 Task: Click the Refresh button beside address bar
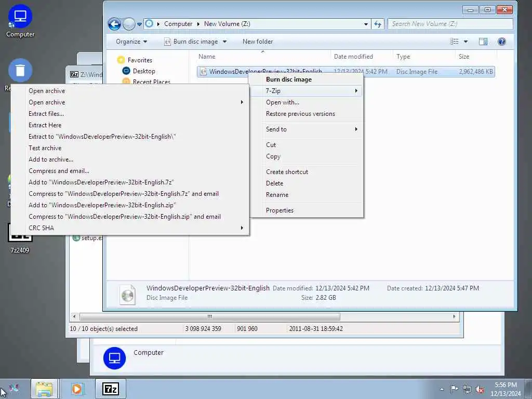(378, 24)
